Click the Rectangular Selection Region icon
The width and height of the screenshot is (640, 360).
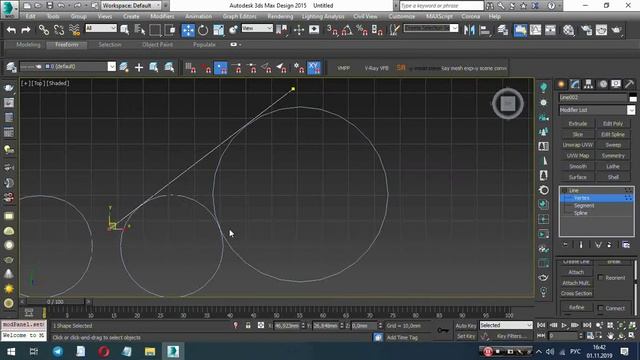[x=155, y=30]
